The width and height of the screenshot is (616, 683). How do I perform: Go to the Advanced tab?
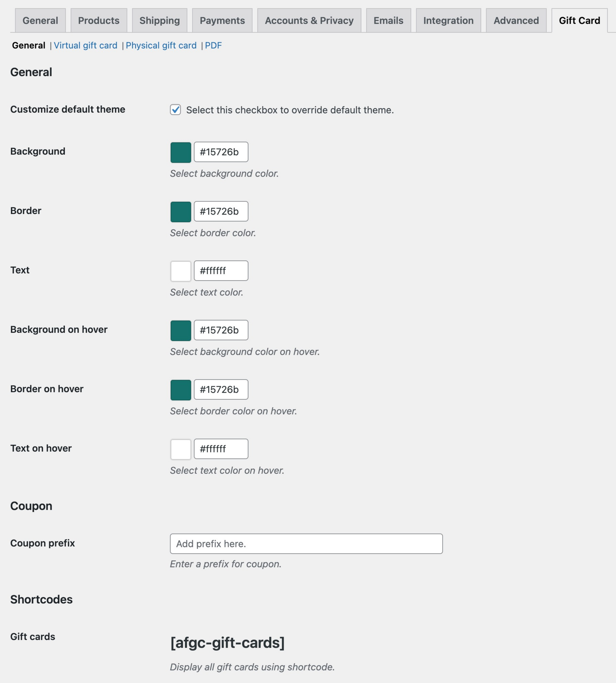(x=516, y=21)
